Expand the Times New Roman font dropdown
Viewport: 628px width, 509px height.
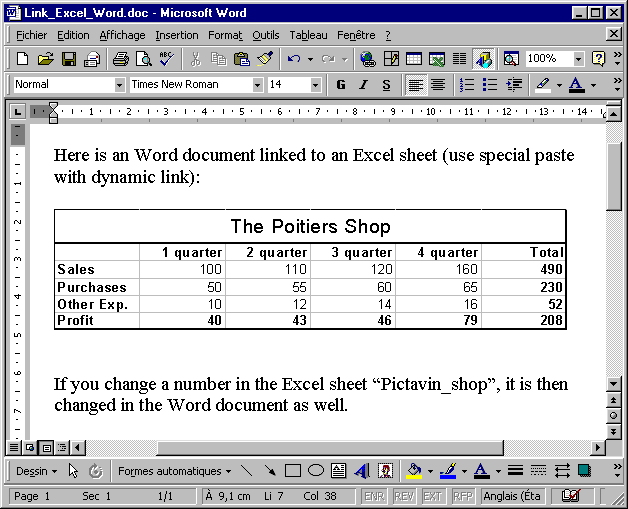point(257,85)
